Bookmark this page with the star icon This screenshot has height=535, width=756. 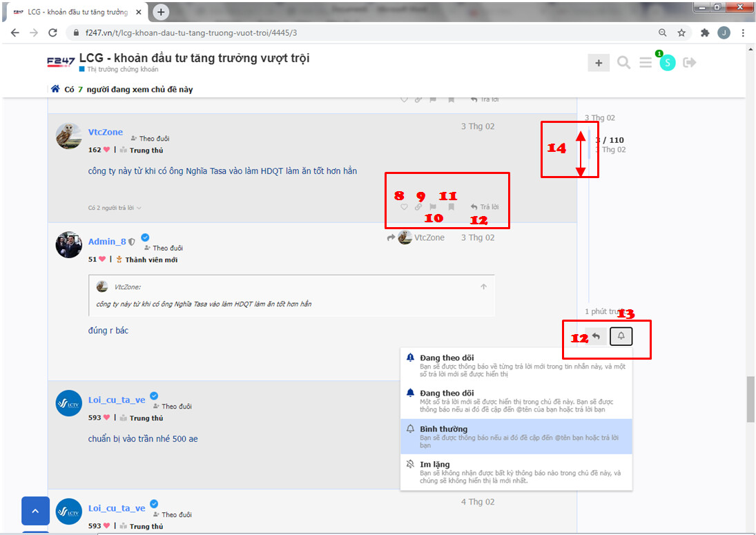point(681,32)
